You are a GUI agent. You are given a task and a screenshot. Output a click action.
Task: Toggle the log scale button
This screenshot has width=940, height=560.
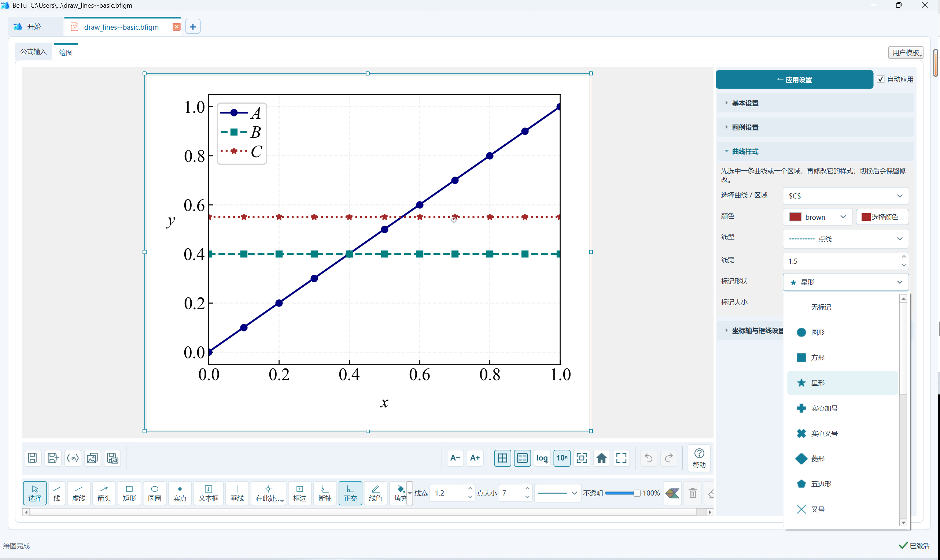point(542,458)
